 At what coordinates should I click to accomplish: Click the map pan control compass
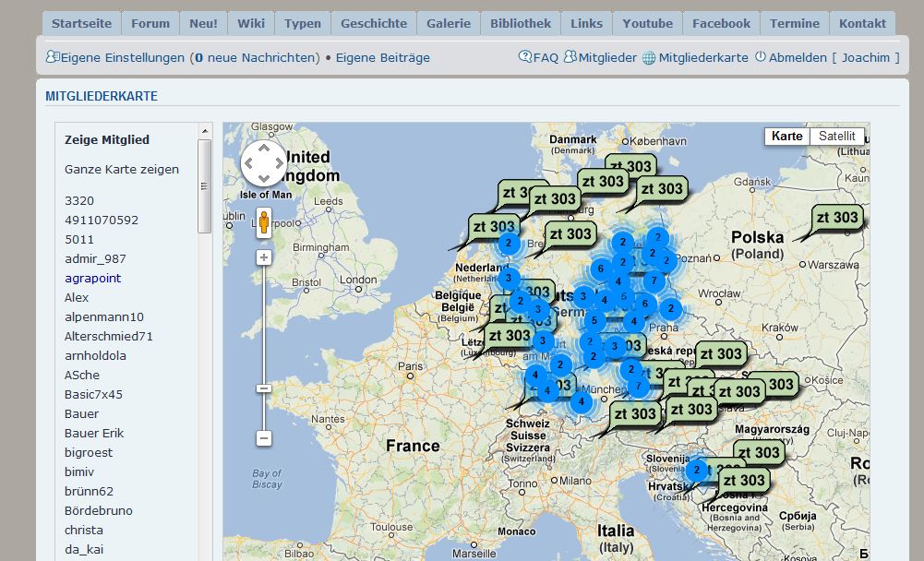point(264,163)
